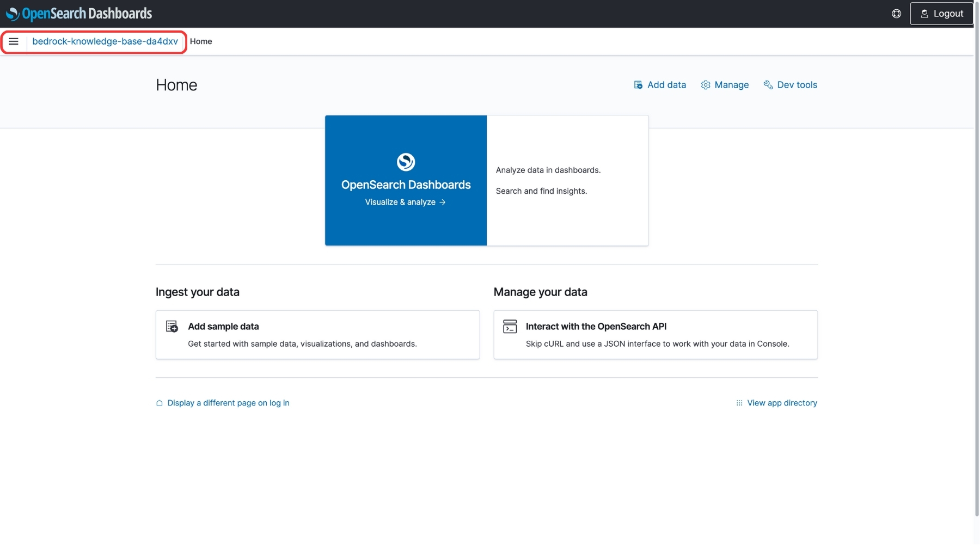Image resolution: width=980 pixels, height=546 pixels.
Task: Open Interact with the OpenSearch API
Action: click(596, 327)
